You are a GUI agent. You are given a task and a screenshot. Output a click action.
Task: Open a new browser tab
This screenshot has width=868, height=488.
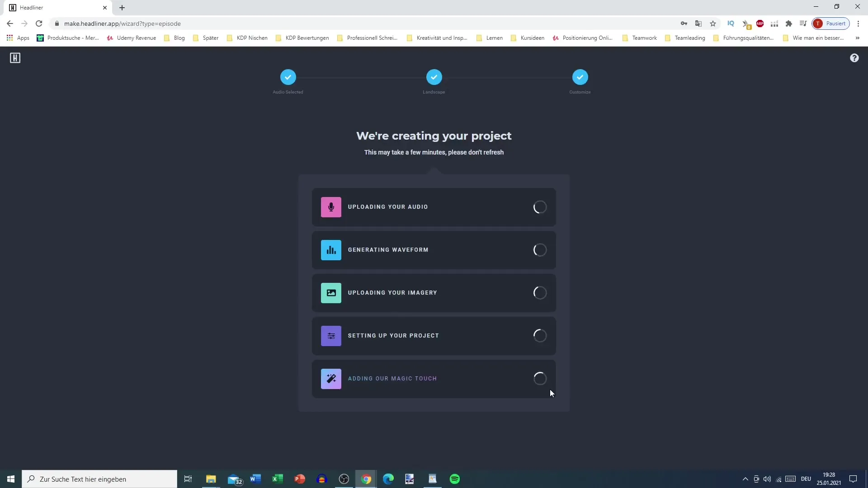pyautogui.click(x=122, y=8)
